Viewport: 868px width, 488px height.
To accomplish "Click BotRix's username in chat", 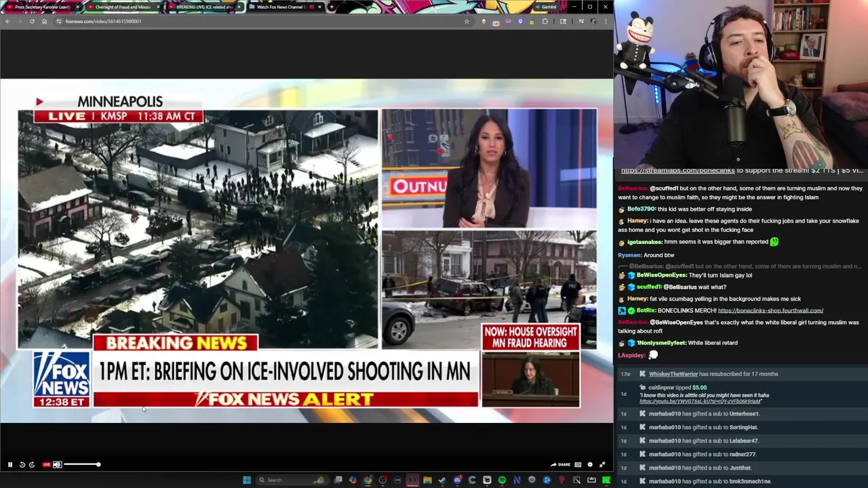I will click(x=646, y=310).
